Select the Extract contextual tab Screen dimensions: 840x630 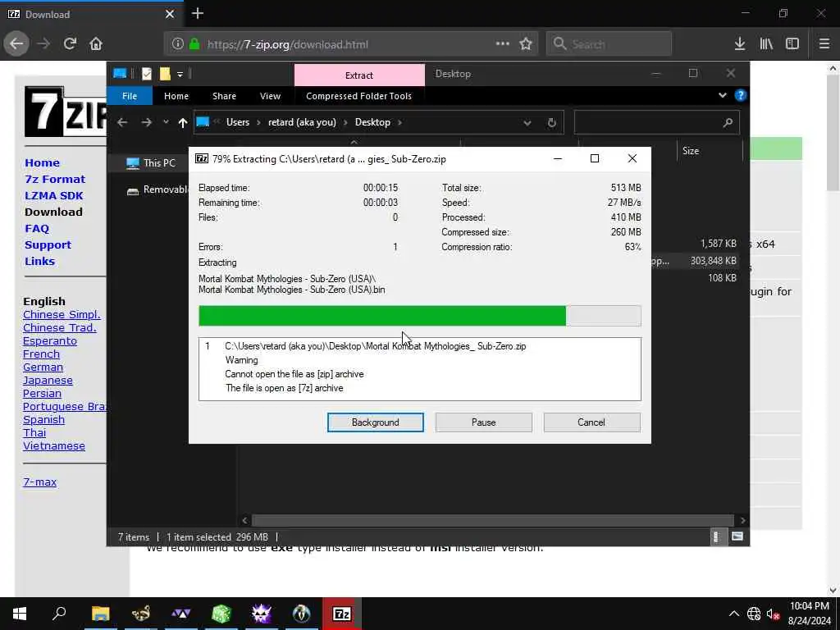pos(359,75)
